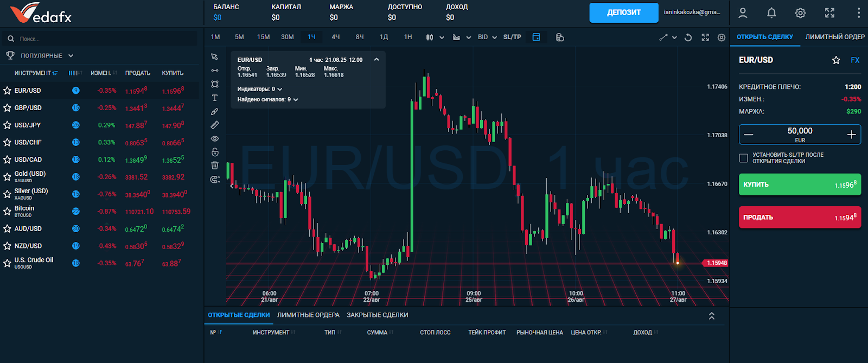This screenshot has width=868, height=363.
Task: Click the red Продать button
Action: tap(800, 217)
